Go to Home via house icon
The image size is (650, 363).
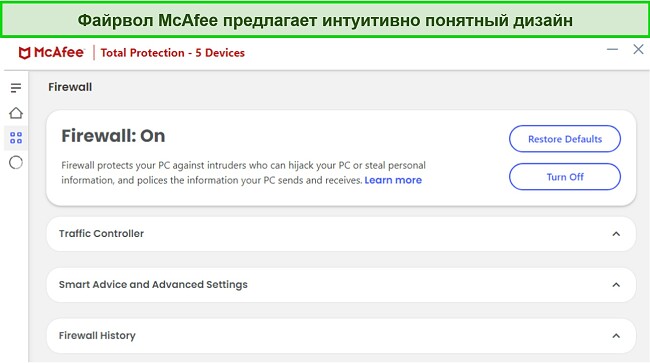[x=16, y=113]
